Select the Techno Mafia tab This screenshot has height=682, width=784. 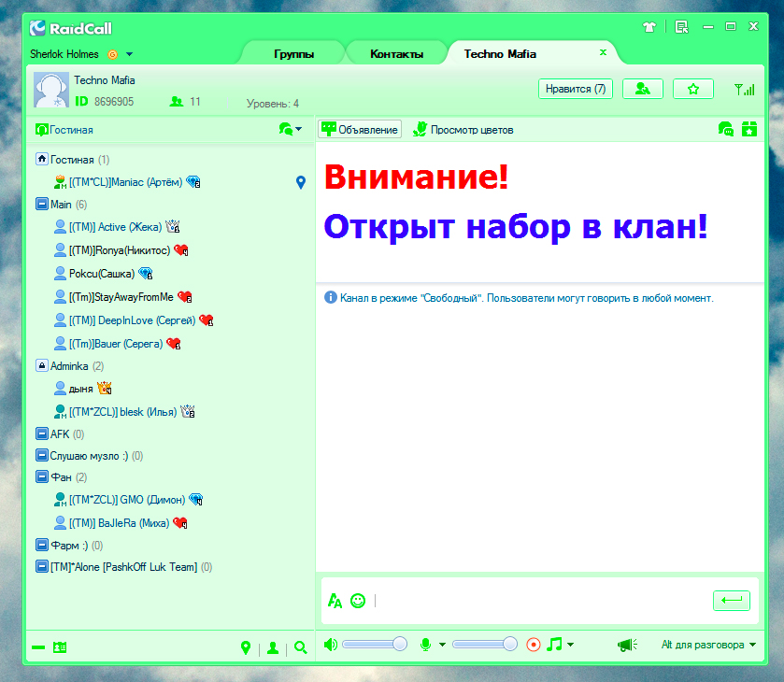tap(500, 54)
